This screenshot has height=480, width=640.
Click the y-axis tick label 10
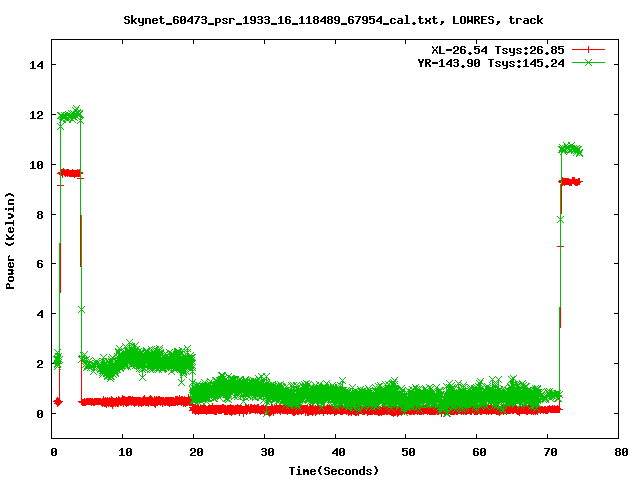tap(38, 164)
